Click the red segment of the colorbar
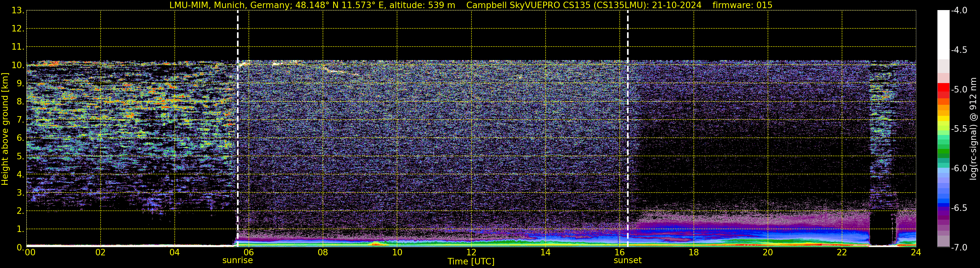Image resolution: width=980 pixels, height=268 pixels. coord(943,87)
